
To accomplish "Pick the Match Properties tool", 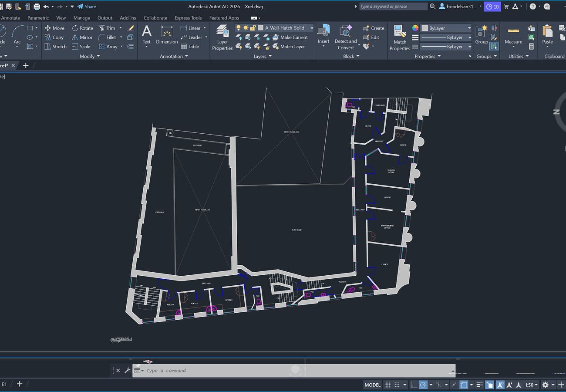I will pyautogui.click(x=400, y=37).
